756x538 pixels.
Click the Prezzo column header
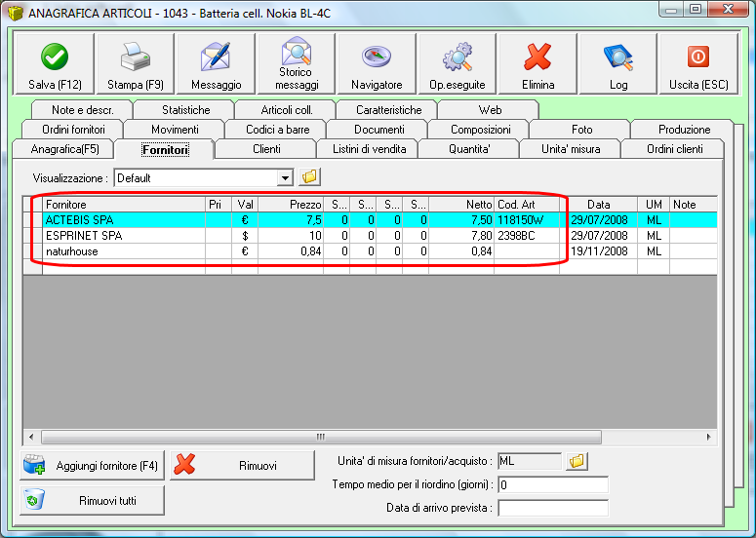291,205
